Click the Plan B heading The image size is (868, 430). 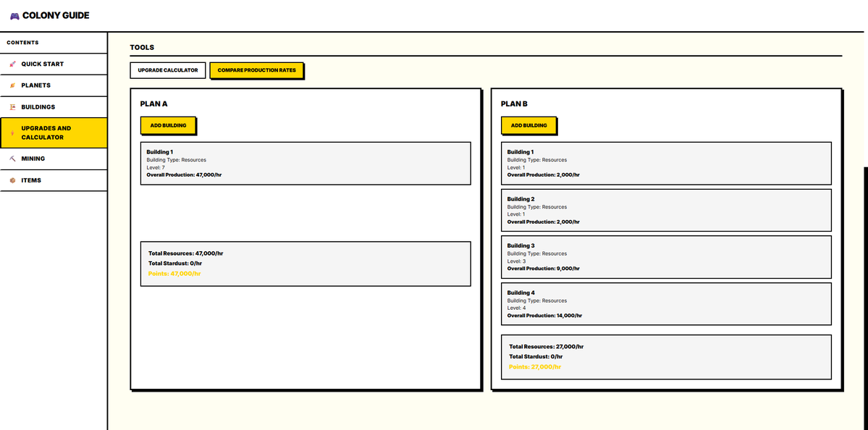coord(514,104)
